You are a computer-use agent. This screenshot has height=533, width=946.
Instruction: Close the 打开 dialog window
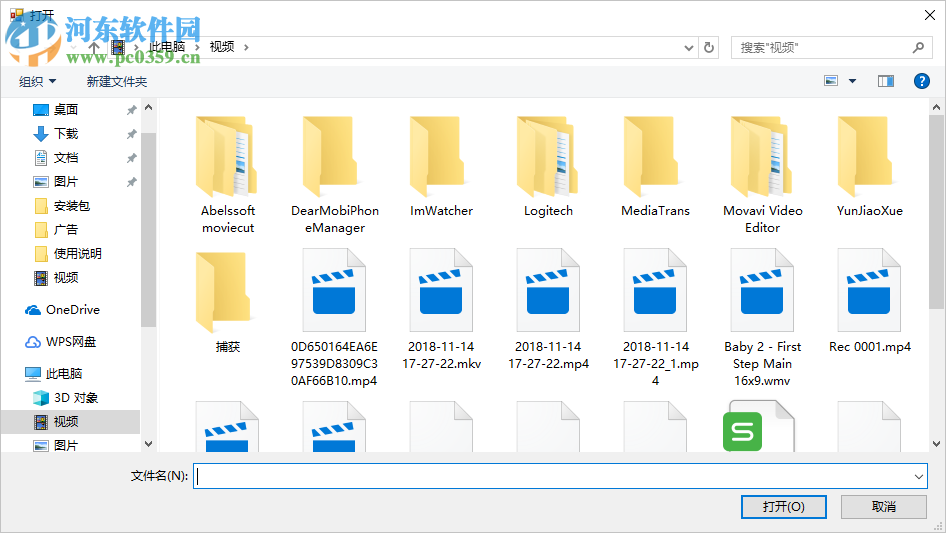[x=930, y=14]
